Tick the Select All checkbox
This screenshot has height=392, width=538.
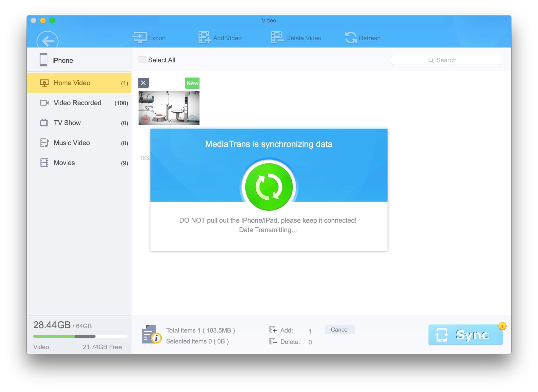(142, 60)
